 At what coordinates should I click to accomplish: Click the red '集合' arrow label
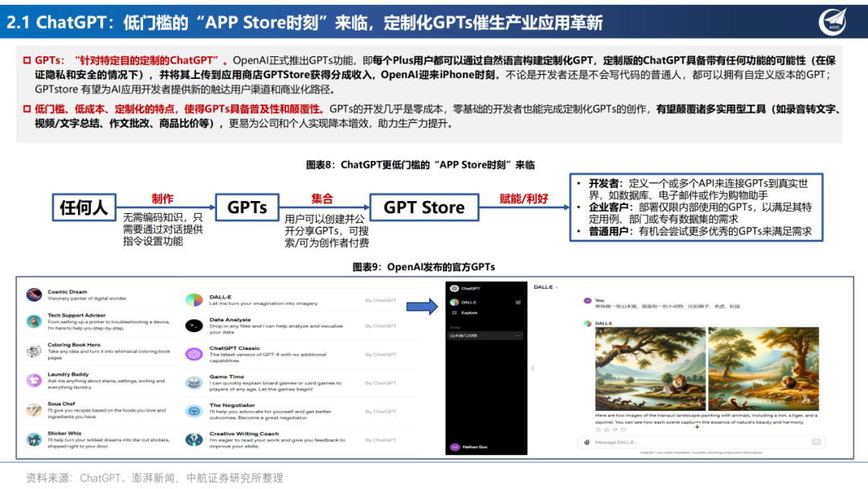click(x=322, y=199)
